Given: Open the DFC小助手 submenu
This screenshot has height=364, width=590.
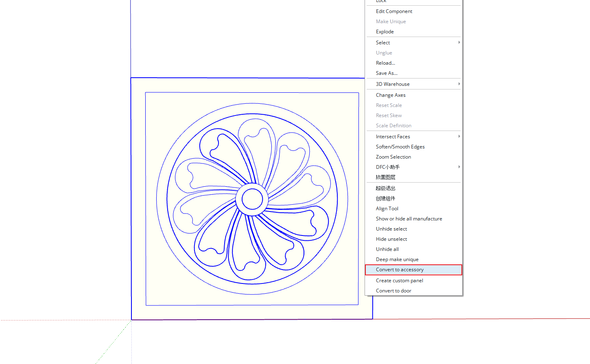Looking at the screenshot, I should coord(388,167).
